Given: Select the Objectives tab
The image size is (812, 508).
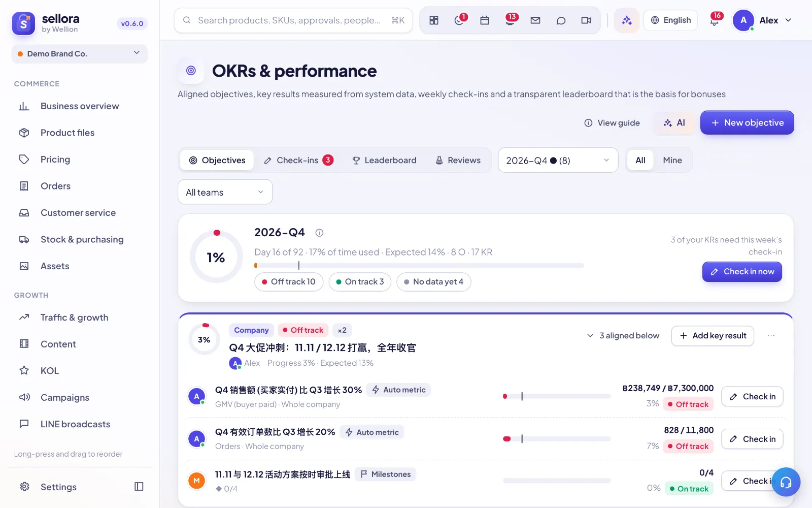Looking at the screenshot, I should [217, 161].
